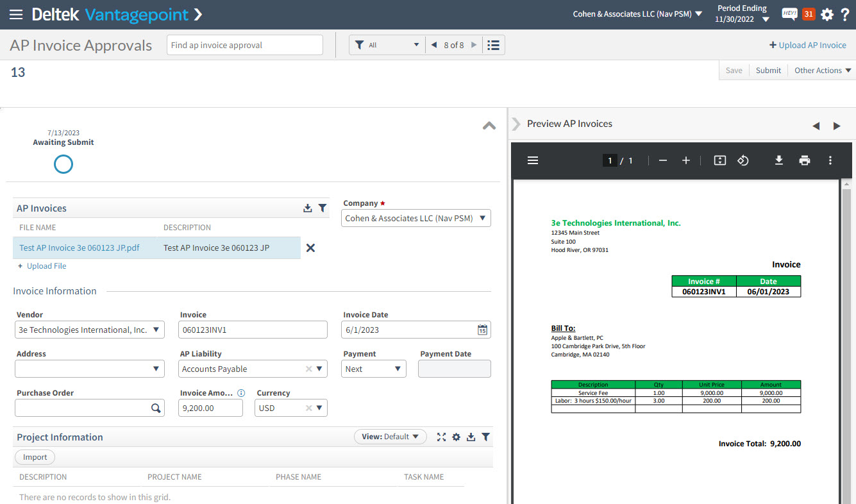
Task: Click the Save button
Action: coord(734,71)
